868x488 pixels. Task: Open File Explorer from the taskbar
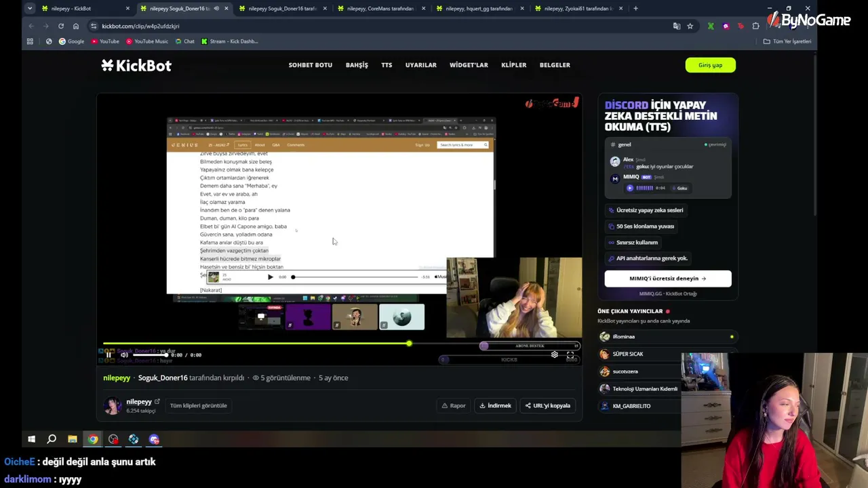point(72,439)
